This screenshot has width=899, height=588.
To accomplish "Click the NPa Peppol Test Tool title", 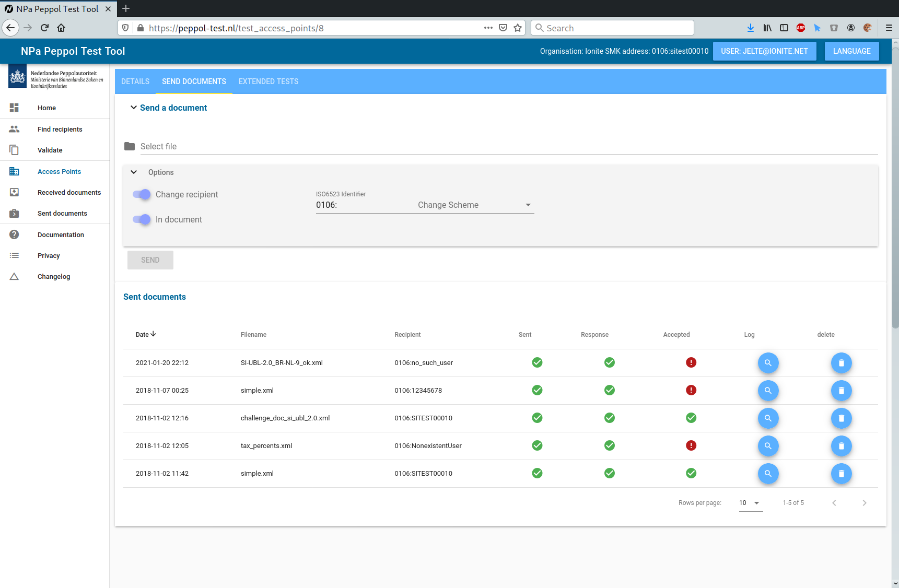I will coord(73,51).
